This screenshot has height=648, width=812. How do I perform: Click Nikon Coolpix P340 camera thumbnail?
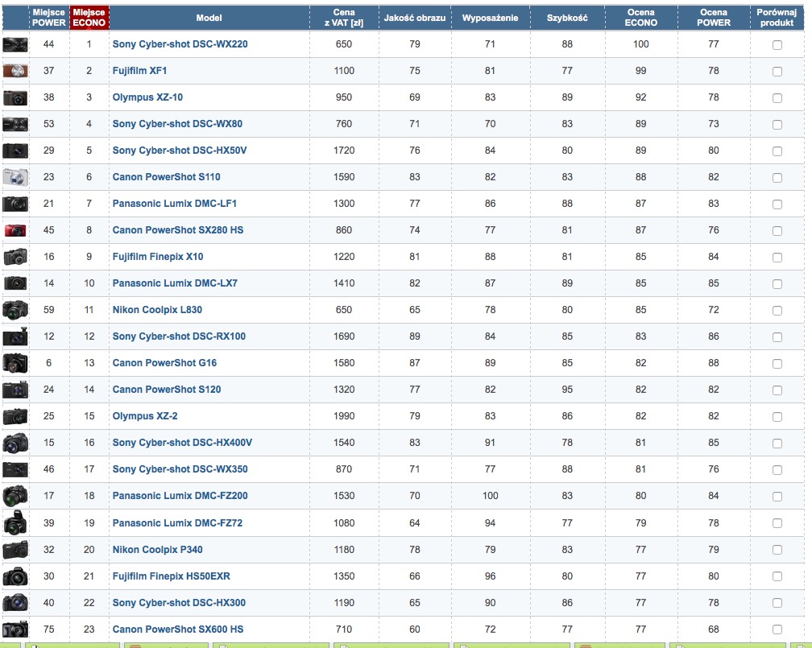[15, 549]
